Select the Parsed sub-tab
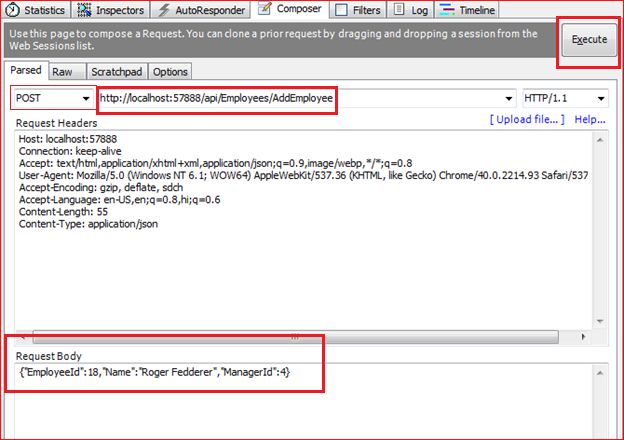 click(26, 70)
